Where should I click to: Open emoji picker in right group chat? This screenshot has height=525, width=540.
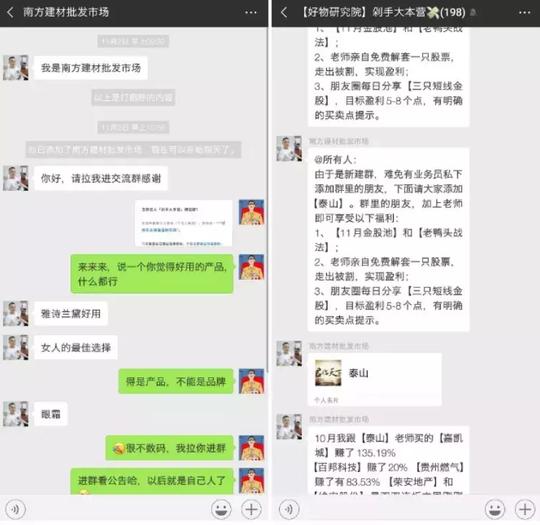pyautogui.click(x=495, y=509)
